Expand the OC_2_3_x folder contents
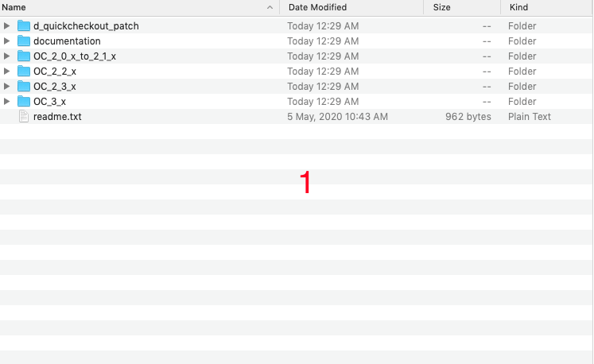 coord(6,87)
